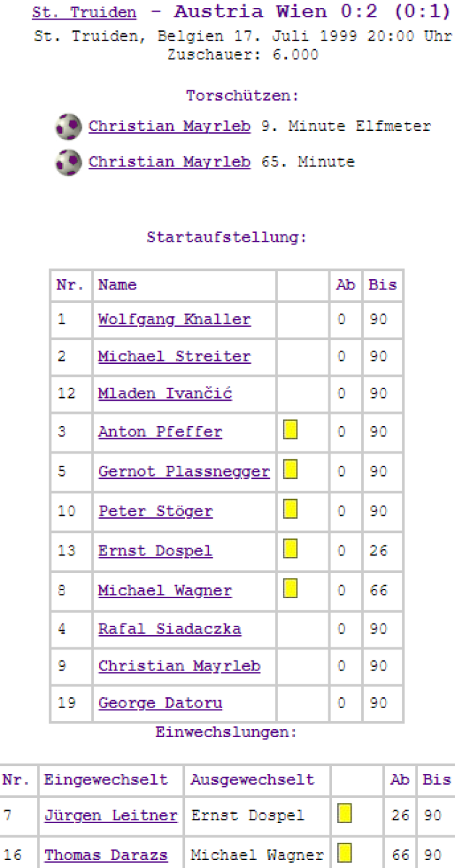Click the Name column header in the lineup table
This screenshot has width=455, height=868.
[117, 285]
